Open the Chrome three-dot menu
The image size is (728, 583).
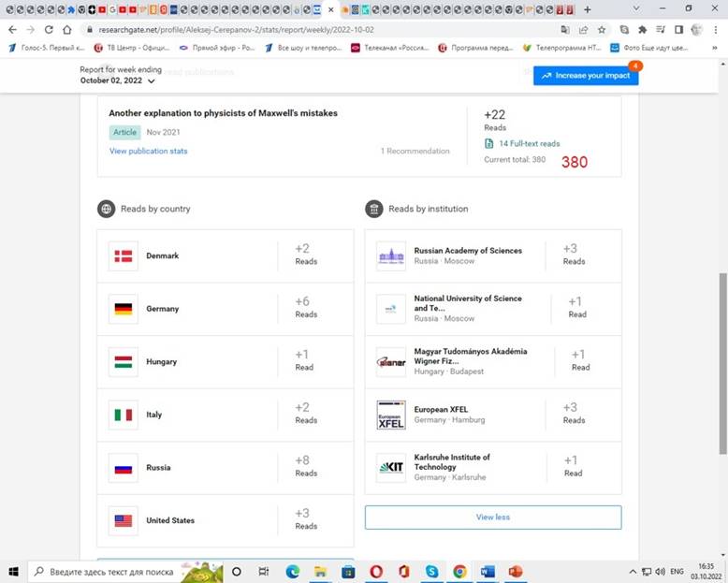(716, 30)
